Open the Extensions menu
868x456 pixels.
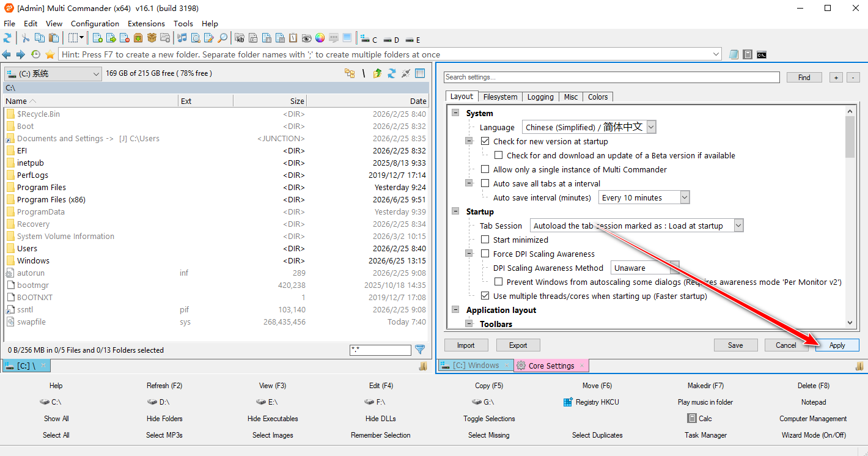[146, 23]
